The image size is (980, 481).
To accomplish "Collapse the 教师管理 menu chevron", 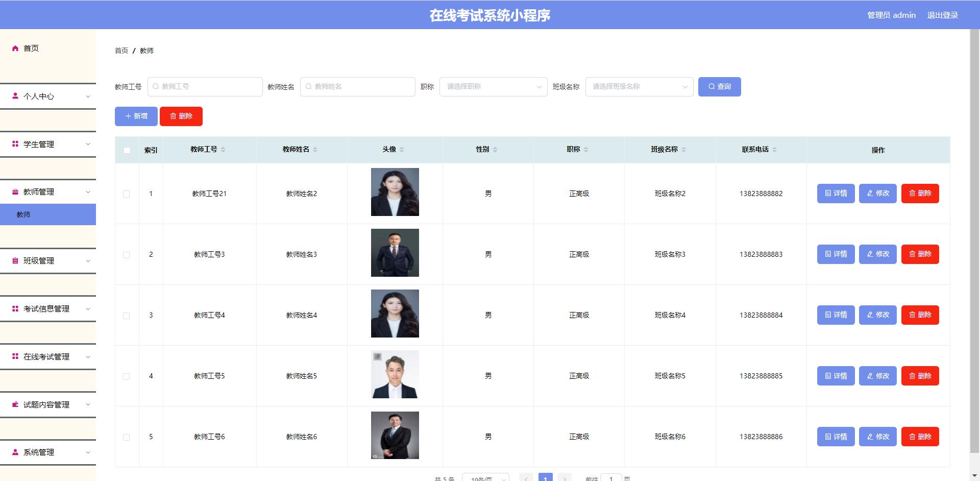I will 88,192.
